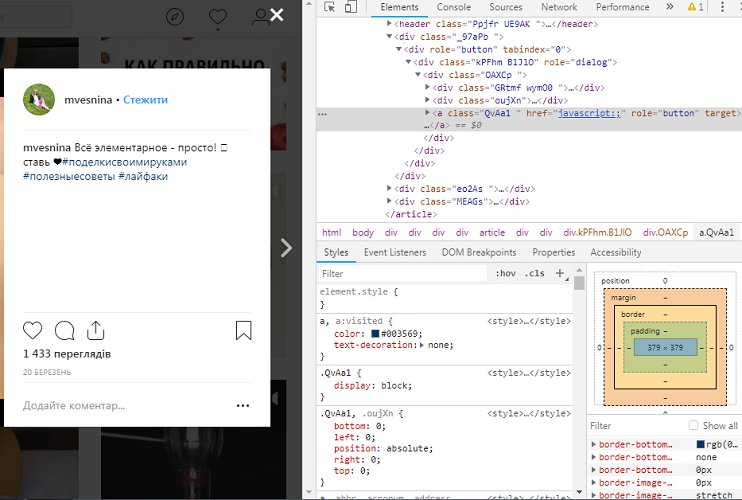The image size is (742, 500).
Task: Switch to the Styles pane tab
Action: pyautogui.click(x=336, y=252)
